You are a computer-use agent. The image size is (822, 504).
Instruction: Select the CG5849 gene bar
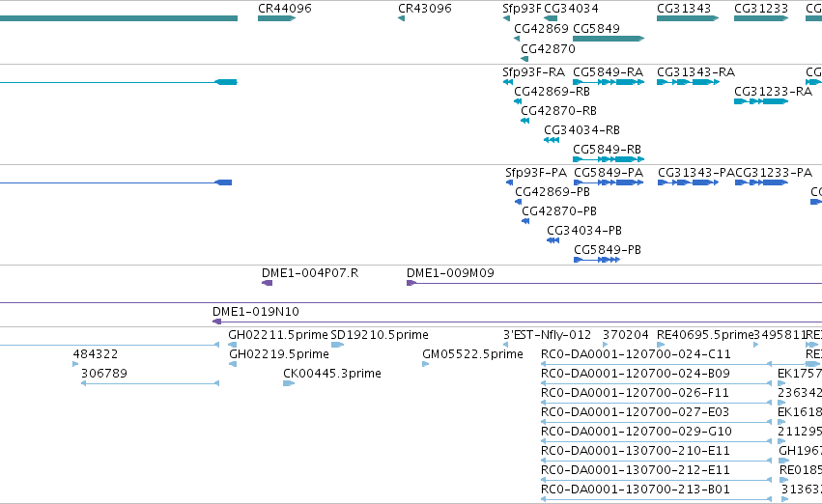[x=609, y=39]
